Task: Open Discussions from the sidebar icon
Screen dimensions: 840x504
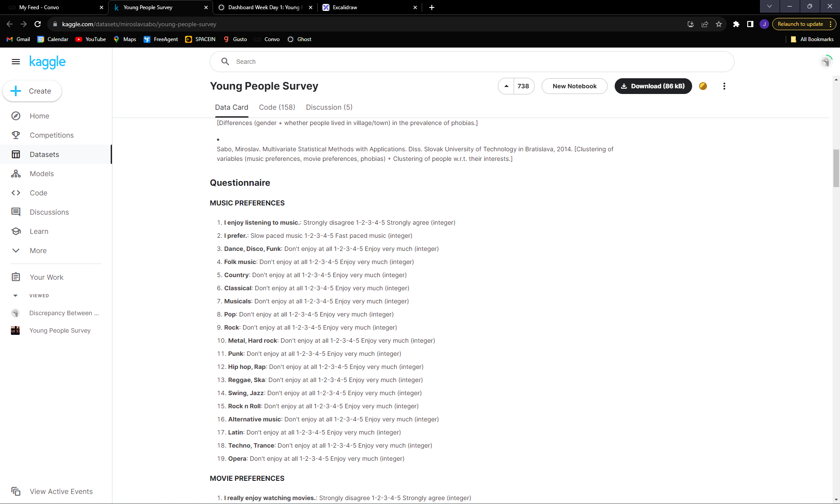Action: point(16,212)
